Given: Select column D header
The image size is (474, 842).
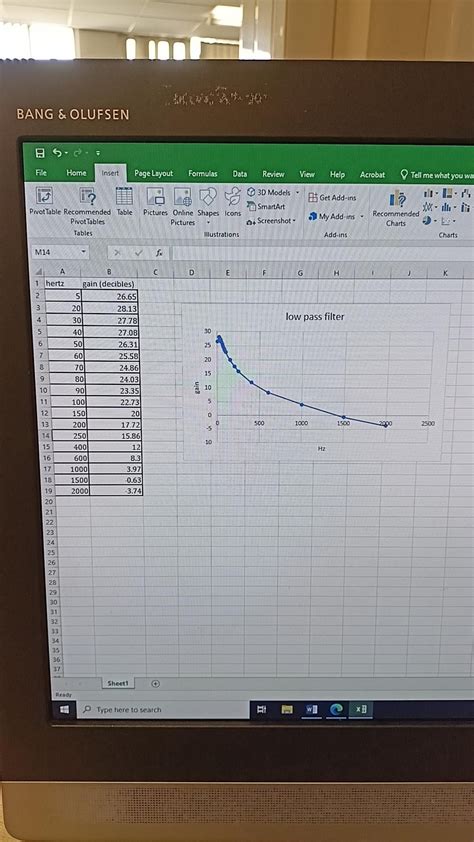Looking at the screenshot, I should (192, 273).
